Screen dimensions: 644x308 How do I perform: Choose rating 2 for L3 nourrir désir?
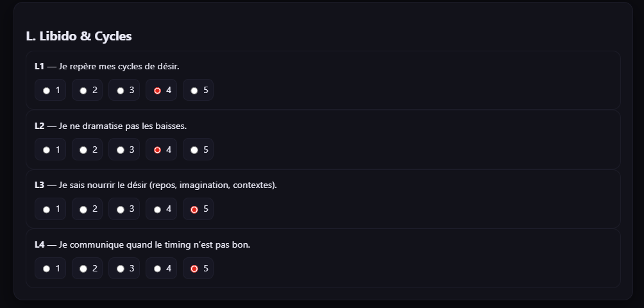pos(83,209)
